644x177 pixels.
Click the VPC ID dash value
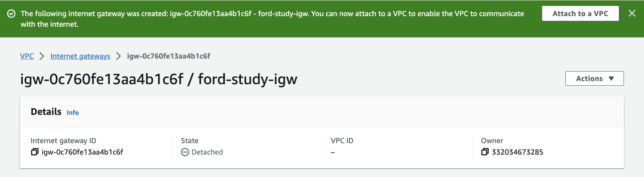(x=333, y=152)
